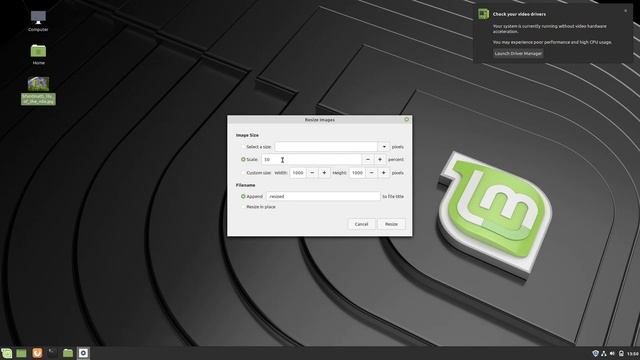The width and height of the screenshot is (640, 360).
Task: Open the Terminal launcher in the panel
Action: pyautogui.click(x=52, y=353)
